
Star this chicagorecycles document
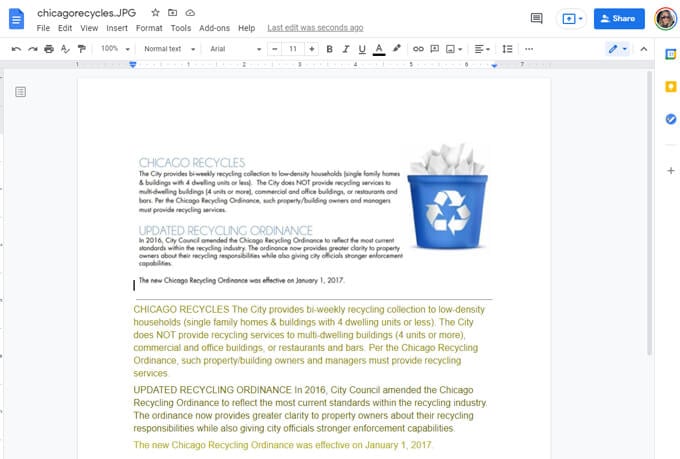pos(155,12)
